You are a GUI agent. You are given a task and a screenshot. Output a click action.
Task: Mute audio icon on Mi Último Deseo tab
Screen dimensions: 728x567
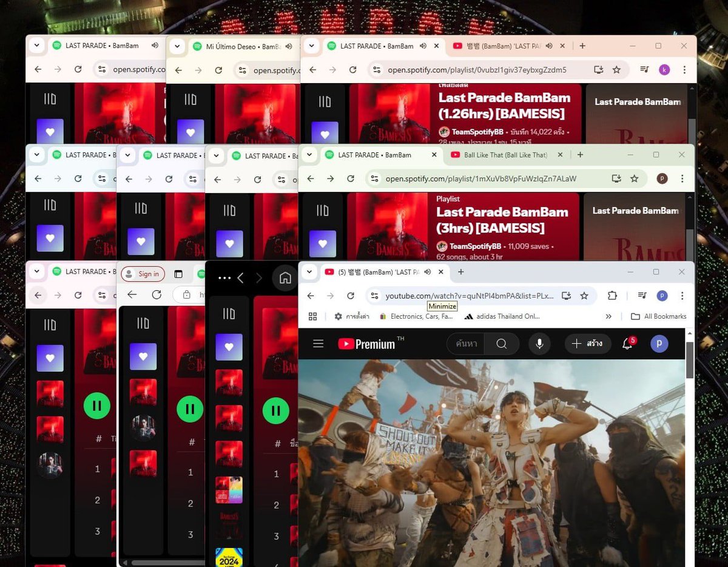click(x=289, y=46)
